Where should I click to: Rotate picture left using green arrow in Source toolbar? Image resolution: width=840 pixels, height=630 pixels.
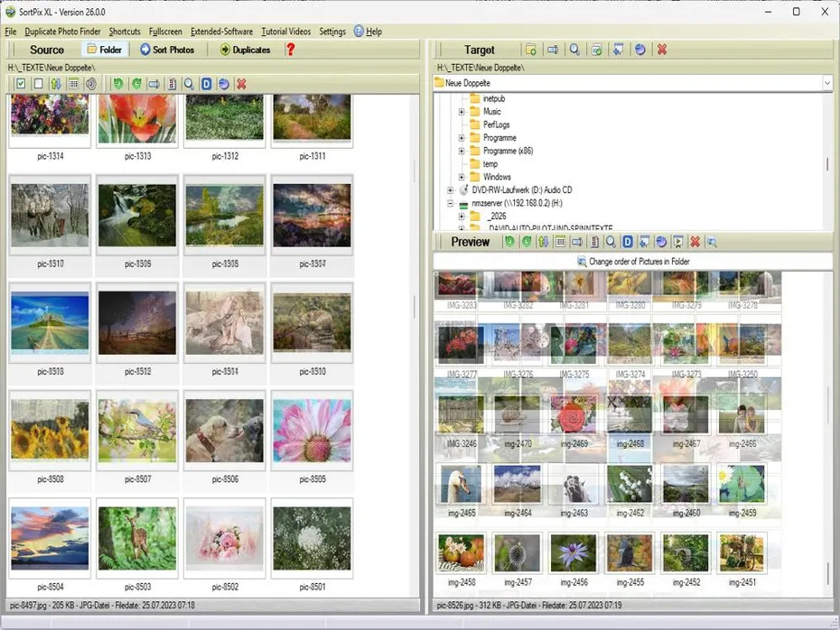pos(118,83)
